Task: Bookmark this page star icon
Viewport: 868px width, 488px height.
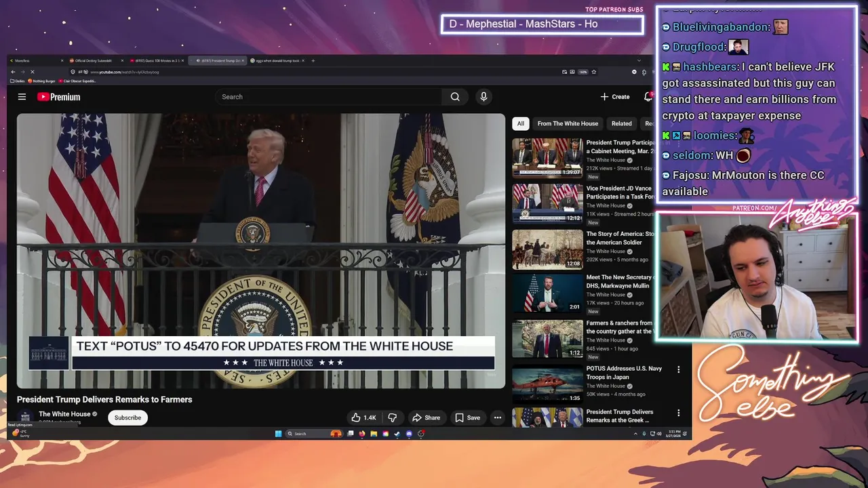Action: [x=593, y=72]
